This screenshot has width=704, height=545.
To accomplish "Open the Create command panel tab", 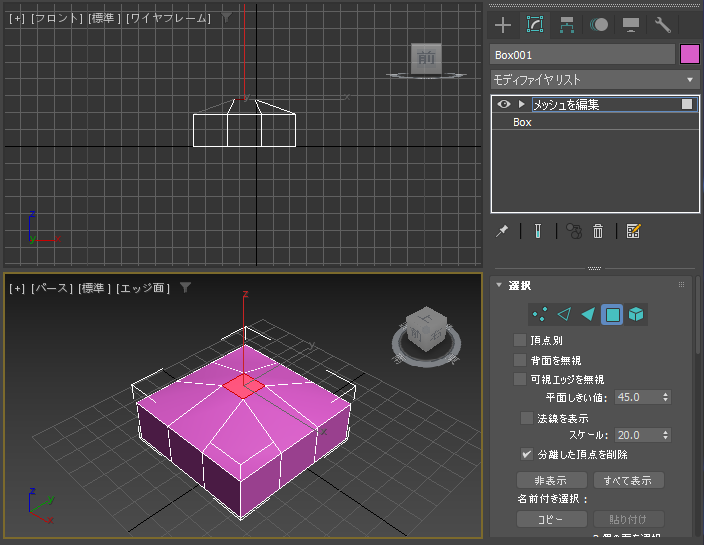I will click(x=503, y=25).
